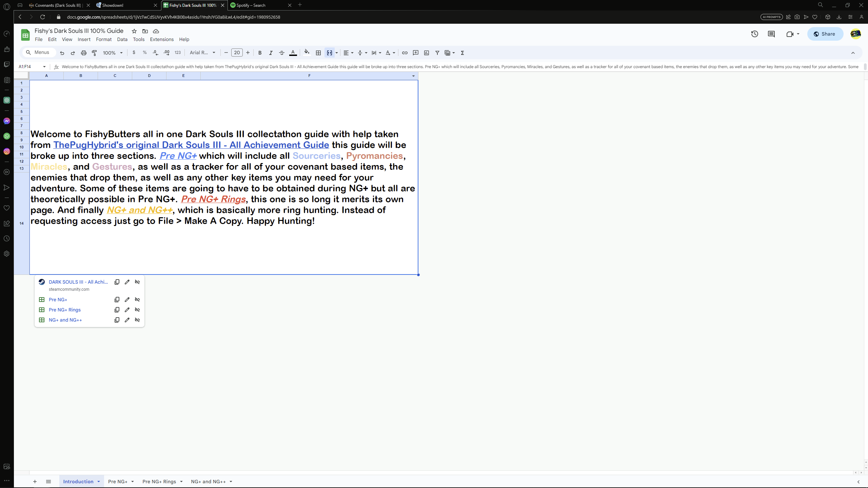Click the insert chart icon
868x488 pixels.
(x=427, y=53)
